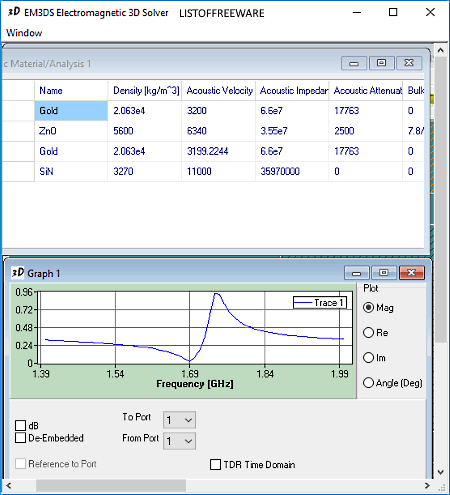Minimize the Material/Analysis 1 subwindow
The image size is (450, 495).
click(354, 63)
